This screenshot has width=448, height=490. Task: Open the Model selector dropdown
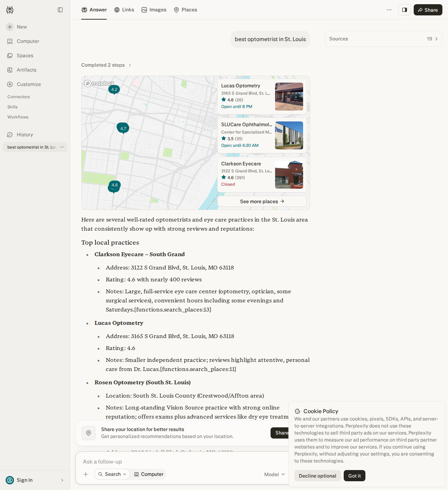click(x=275, y=475)
